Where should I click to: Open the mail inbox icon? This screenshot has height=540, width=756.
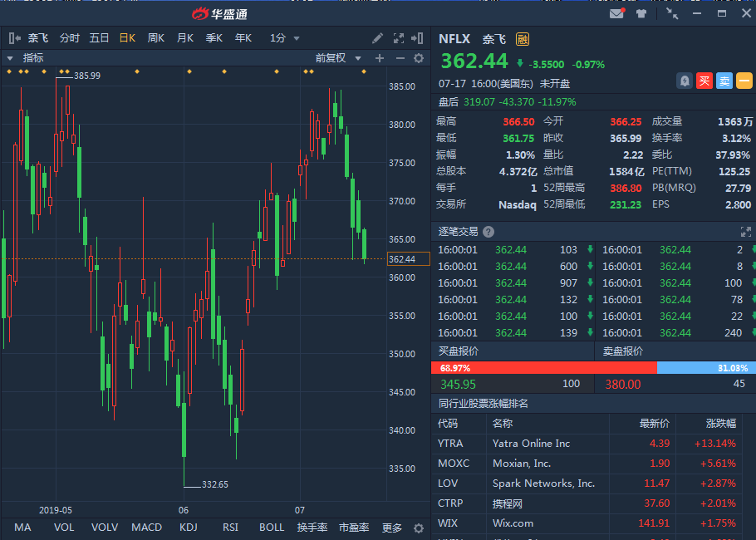(x=616, y=13)
